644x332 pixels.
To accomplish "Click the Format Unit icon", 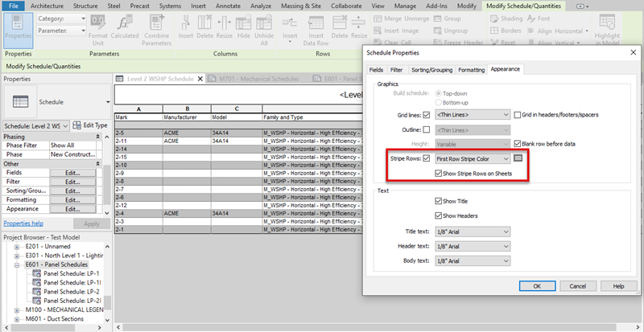I will click(97, 23).
